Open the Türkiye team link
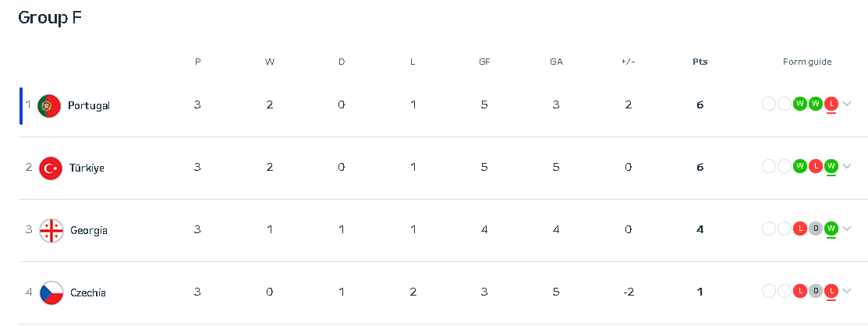 (87, 168)
